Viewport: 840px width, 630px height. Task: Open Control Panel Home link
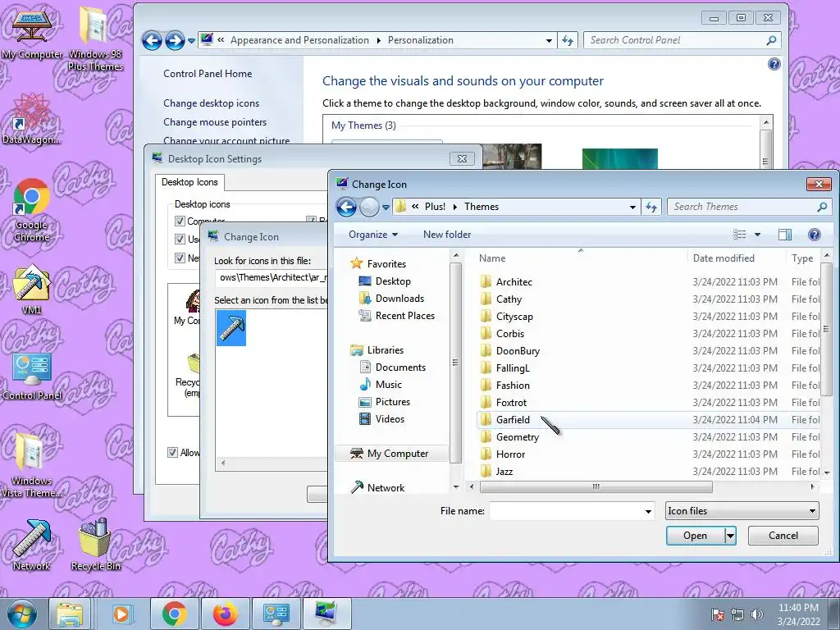coord(208,73)
